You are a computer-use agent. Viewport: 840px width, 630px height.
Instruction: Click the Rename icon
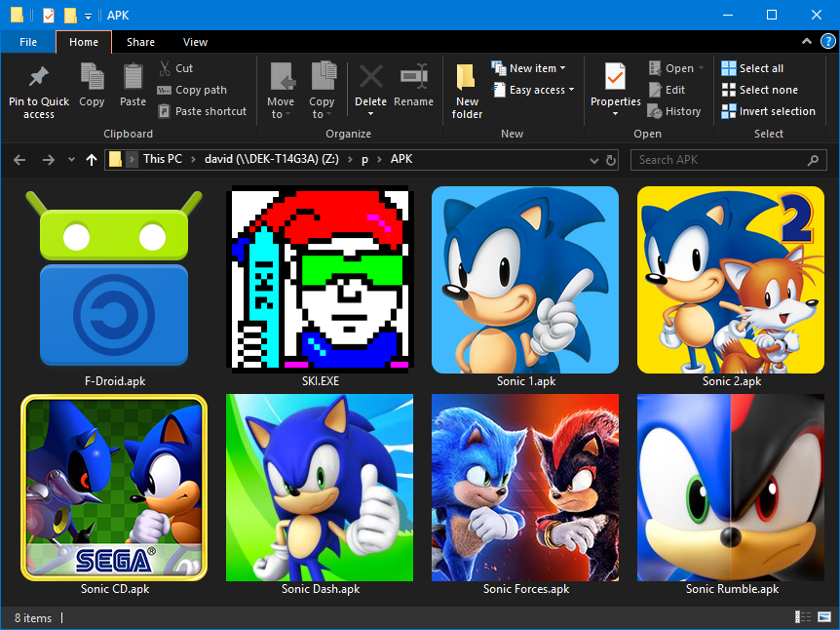(x=413, y=76)
